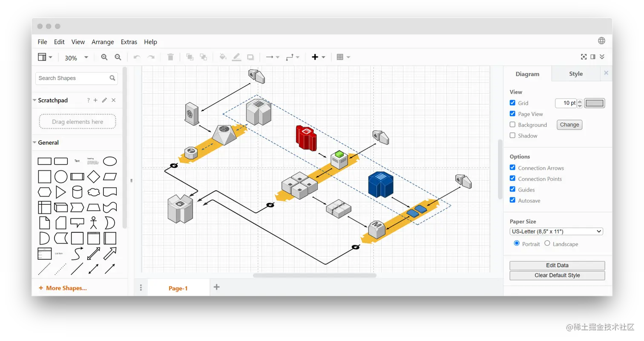Disable the Autosave checkbox
The width and height of the screenshot is (644, 341).
(x=512, y=200)
